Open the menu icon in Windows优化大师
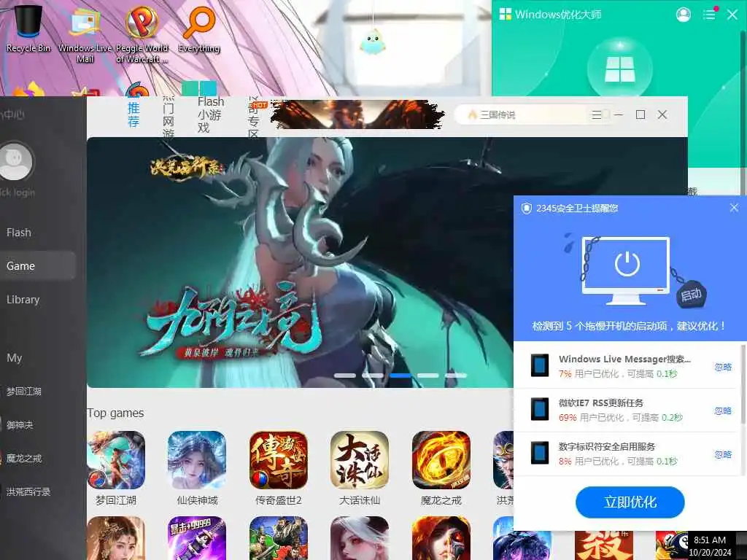 click(709, 15)
